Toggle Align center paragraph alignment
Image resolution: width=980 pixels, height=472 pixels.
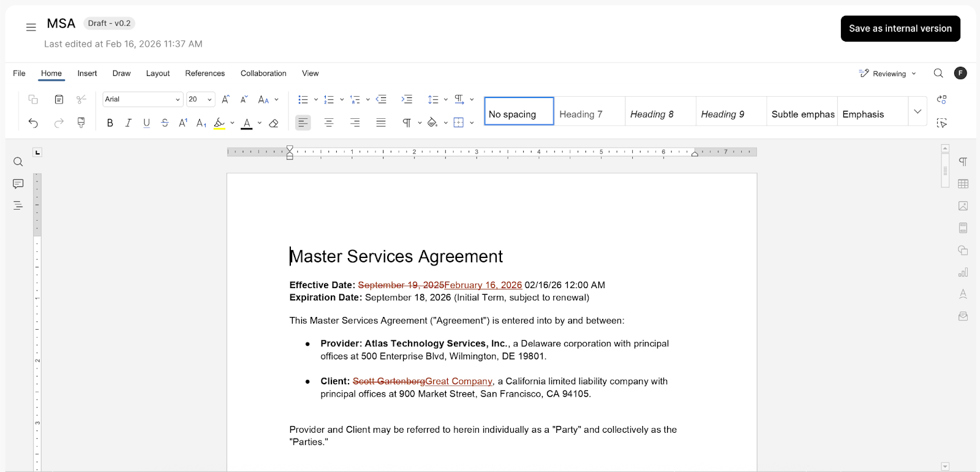point(329,123)
